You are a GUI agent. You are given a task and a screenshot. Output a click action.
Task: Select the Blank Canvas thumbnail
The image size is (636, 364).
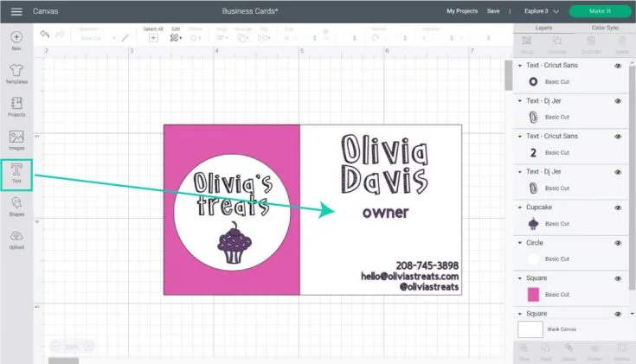[529, 329]
